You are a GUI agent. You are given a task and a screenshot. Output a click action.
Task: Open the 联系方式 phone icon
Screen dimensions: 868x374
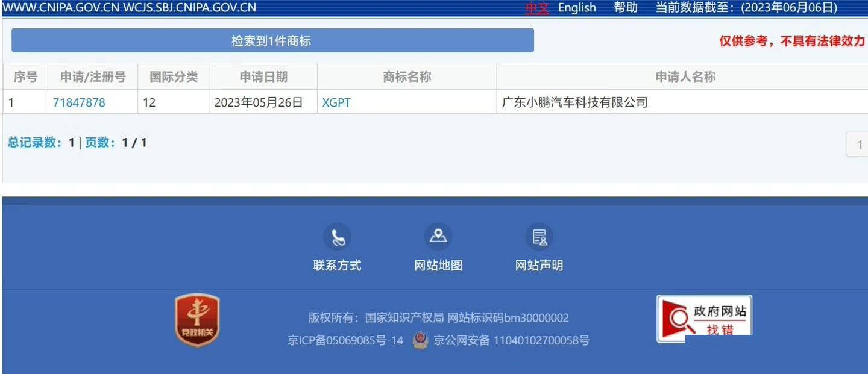point(337,237)
